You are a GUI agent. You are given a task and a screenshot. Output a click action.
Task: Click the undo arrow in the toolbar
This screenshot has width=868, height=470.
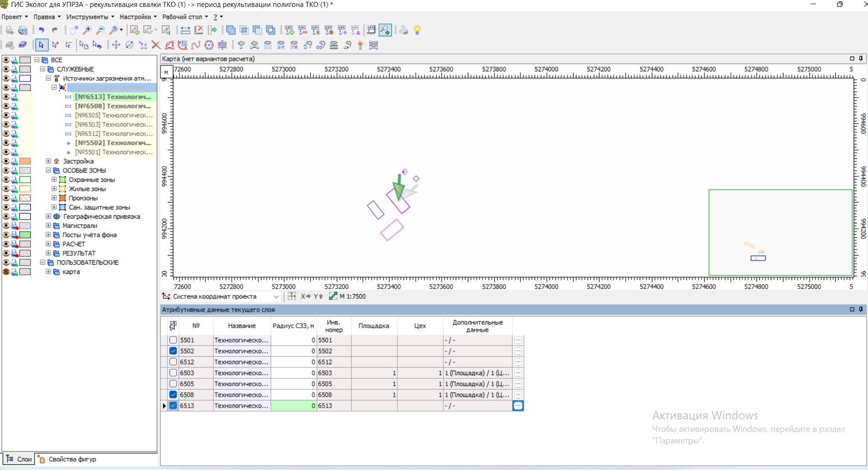click(x=41, y=30)
